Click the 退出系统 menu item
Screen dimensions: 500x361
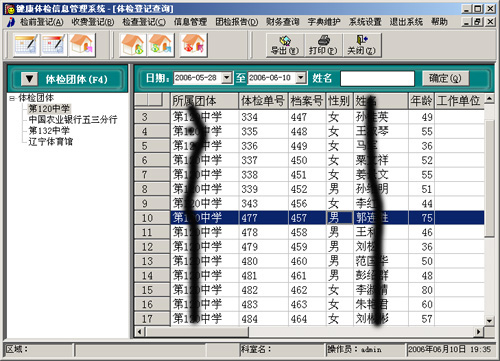pyautogui.click(x=406, y=22)
